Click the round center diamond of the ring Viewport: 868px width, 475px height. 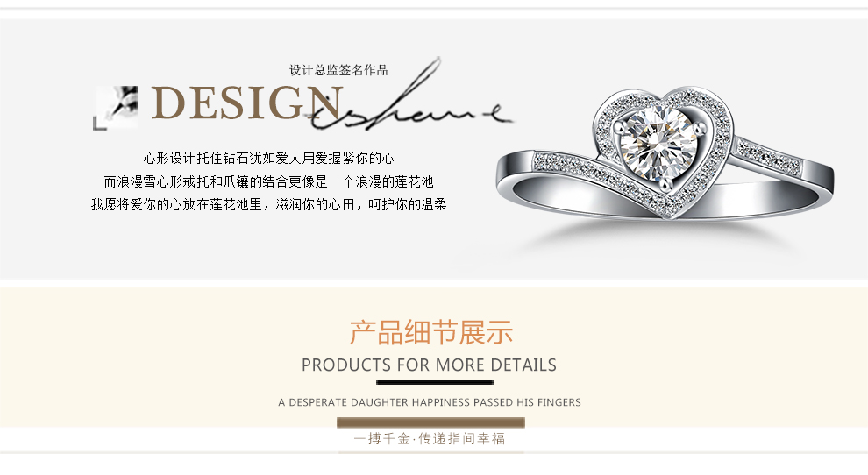point(658,143)
